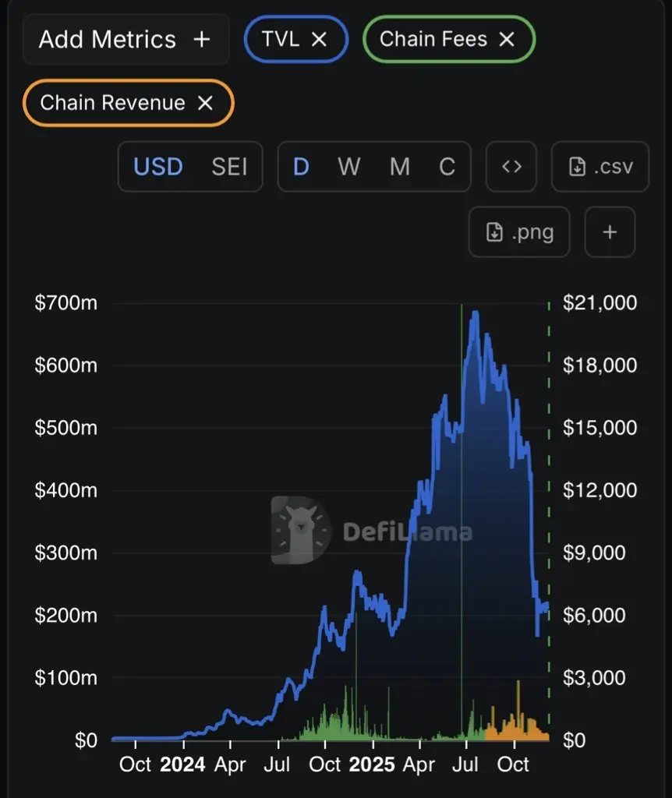
Task: Click the $400m axis label
Action: (x=65, y=491)
